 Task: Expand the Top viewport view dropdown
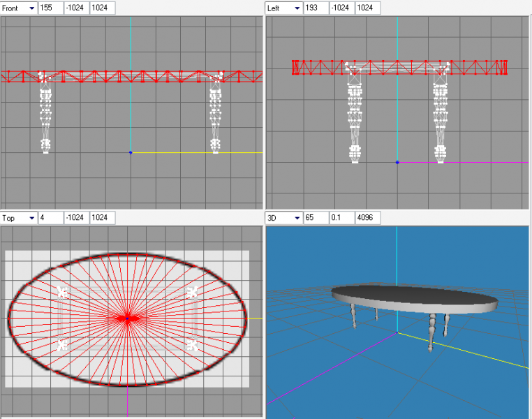click(x=31, y=218)
